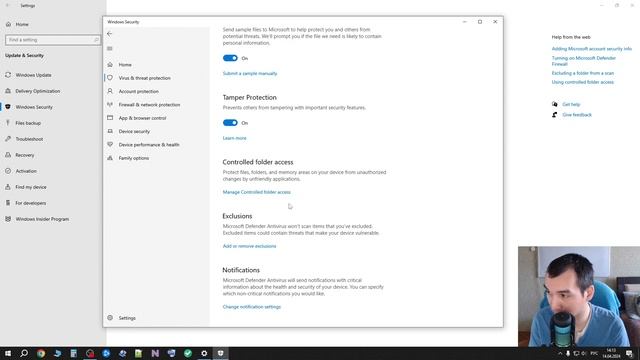Open the hamburger navigation menu in Windows Security
This screenshot has height=360, width=640.
point(109,49)
